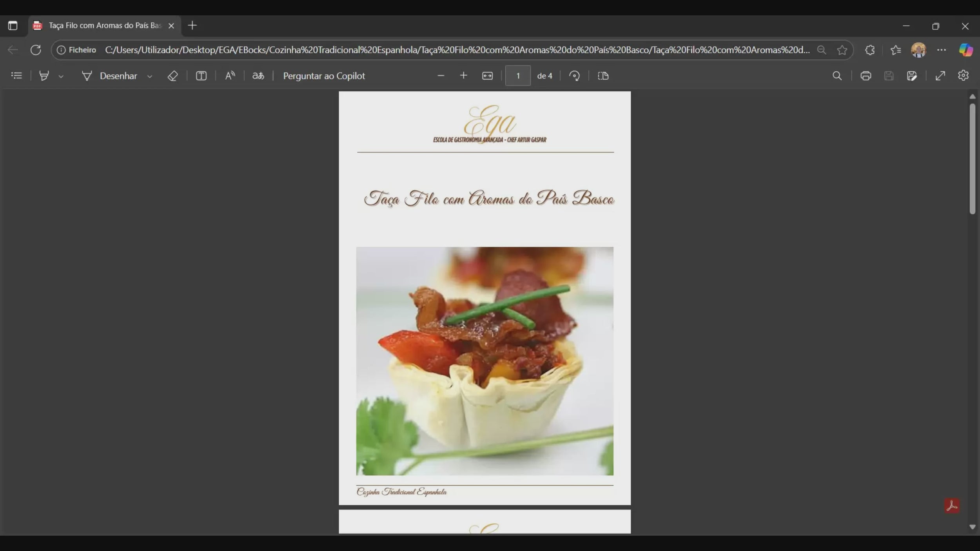The height and width of the screenshot is (551, 980).
Task: Open a new browser tab
Action: click(192, 25)
